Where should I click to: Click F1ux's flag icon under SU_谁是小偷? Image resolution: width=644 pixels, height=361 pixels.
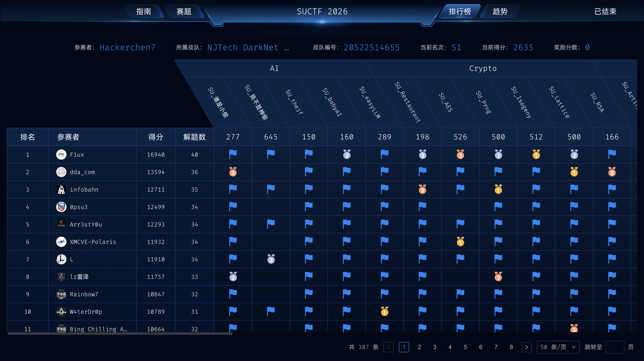click(233, 154)
